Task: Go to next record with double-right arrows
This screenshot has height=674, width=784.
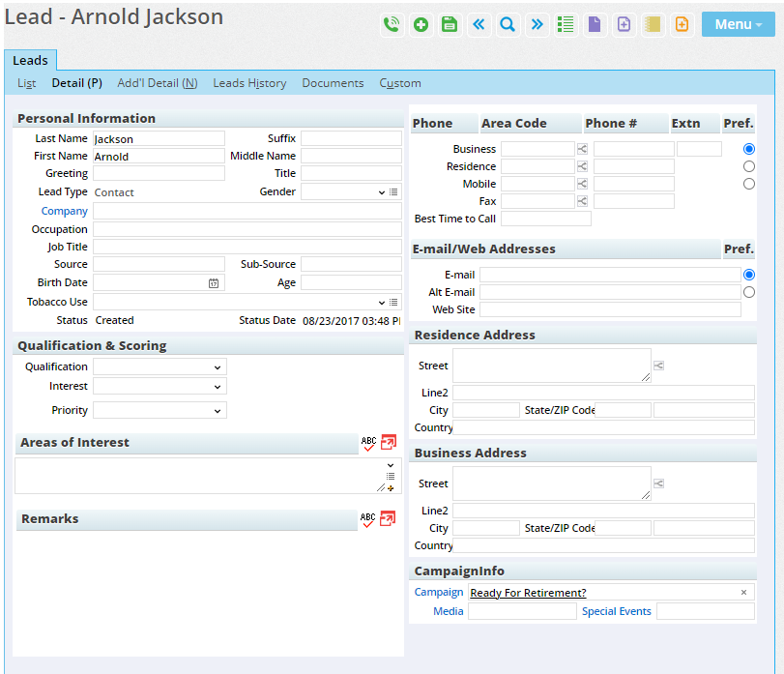Action: [x=537, y=25]
